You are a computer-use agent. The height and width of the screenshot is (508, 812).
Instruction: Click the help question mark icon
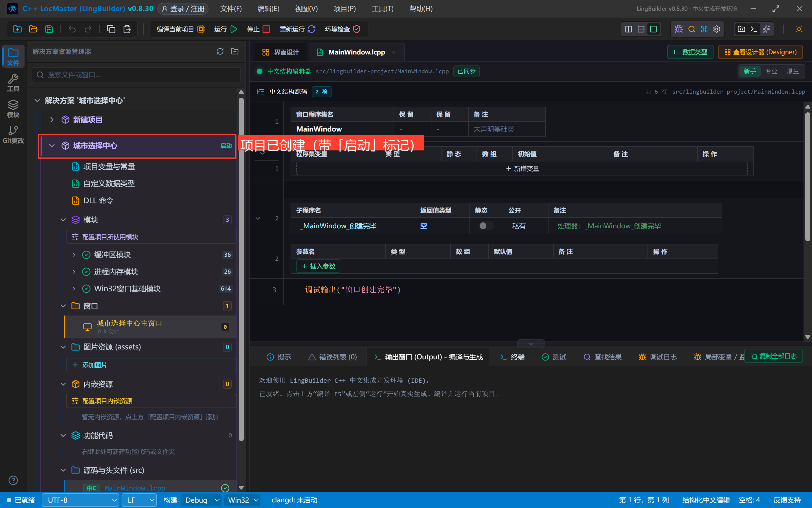13,480
